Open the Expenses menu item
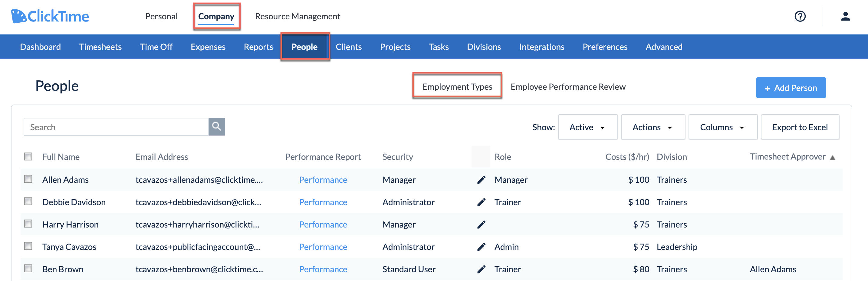The width and height of the screenshot is (868, 281). click(208, 47)
